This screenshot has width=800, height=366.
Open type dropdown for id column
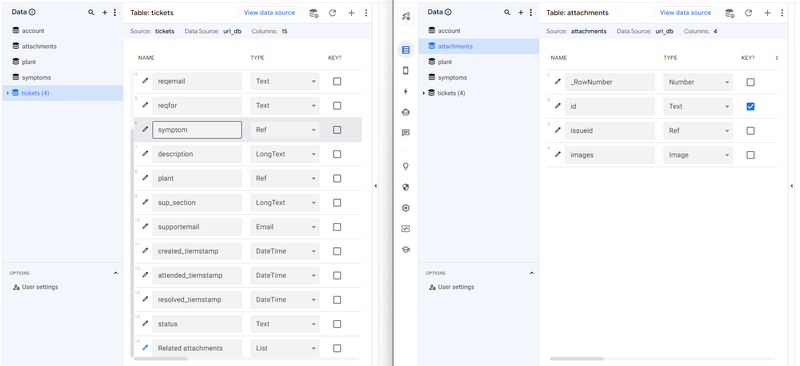coord(697,106)
